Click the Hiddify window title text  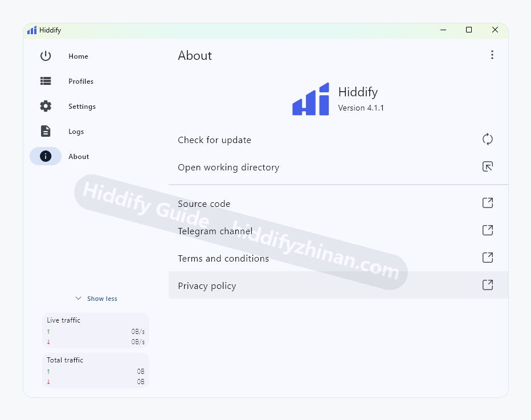pos(50,30)
